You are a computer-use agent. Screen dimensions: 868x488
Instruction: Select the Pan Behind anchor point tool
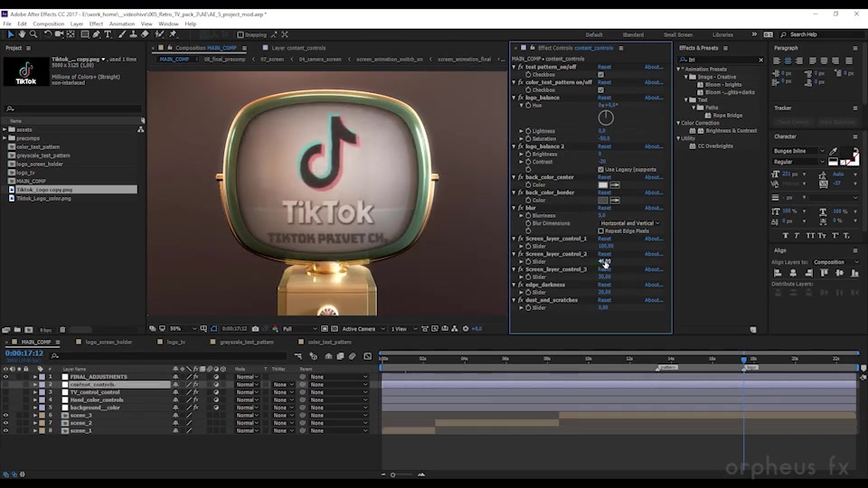click(x=71, y=34)
